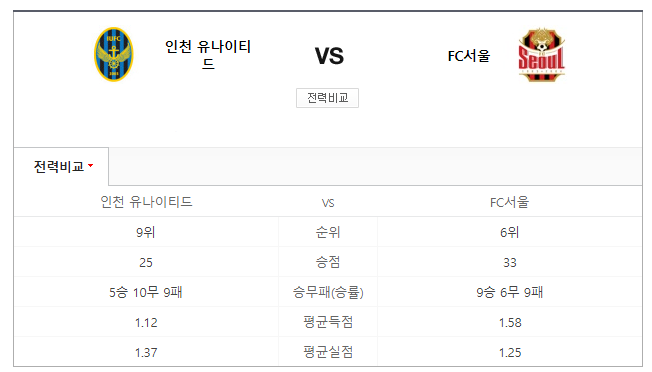Open the 전력비교 tab
This screenshot has width=652, height=372.
click(61, 166)
